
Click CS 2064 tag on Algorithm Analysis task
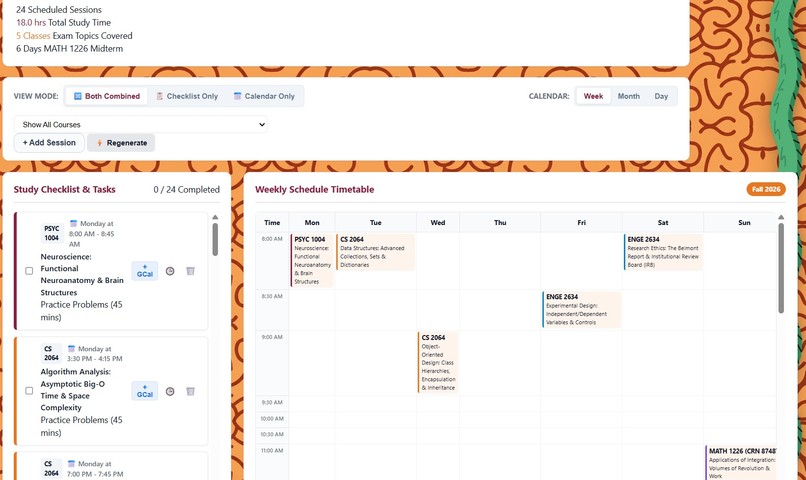point(51,353)
